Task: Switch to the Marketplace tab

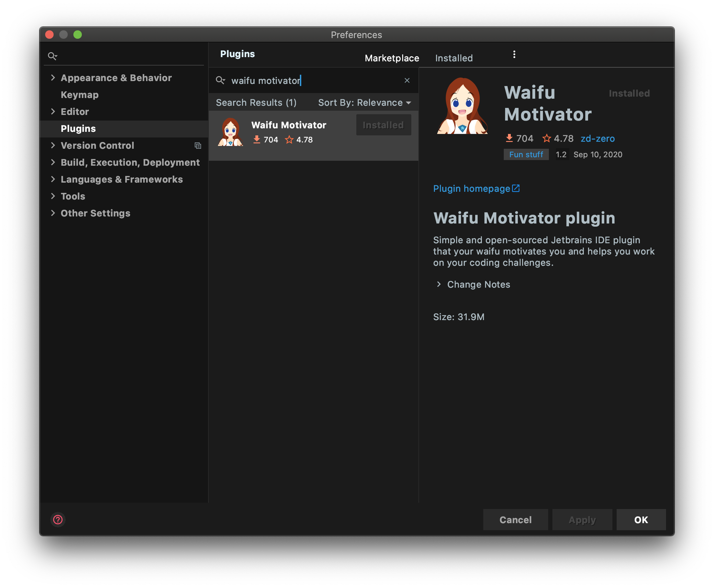Action: tap(392, 58)
